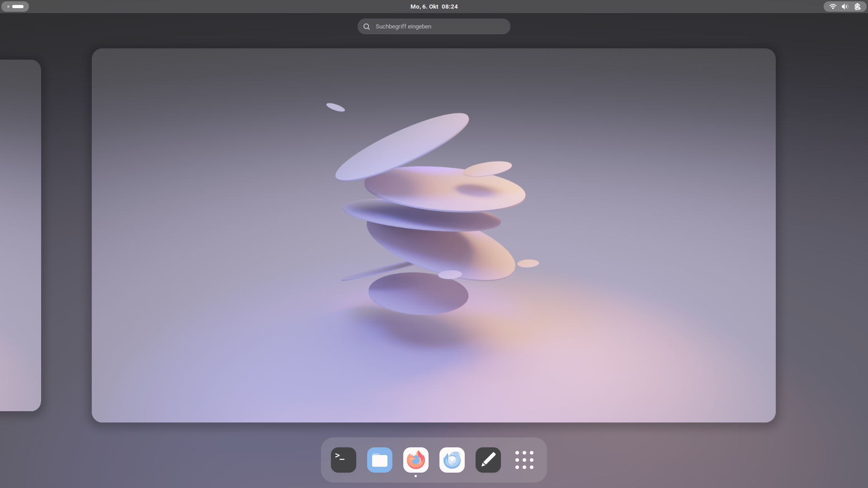Viewport: 868px width, 488px height.
Task: Click the running-indicator dot under Firefox
Action: pyautogui.click(x=415, y=476)
